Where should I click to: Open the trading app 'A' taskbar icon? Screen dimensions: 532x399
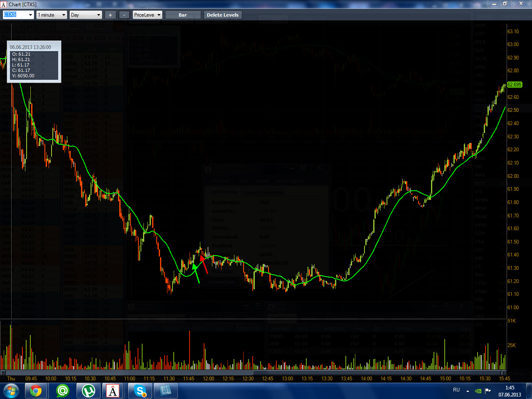coord(113,391)
